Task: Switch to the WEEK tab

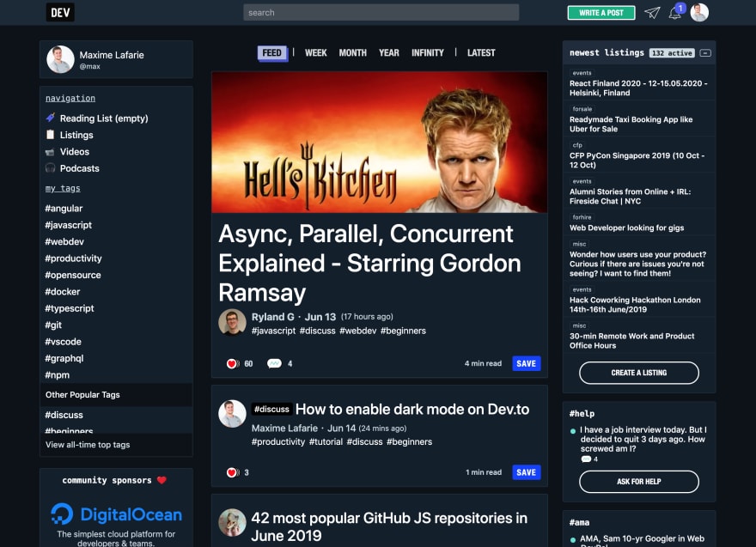Action: click(x=316, y=53)
